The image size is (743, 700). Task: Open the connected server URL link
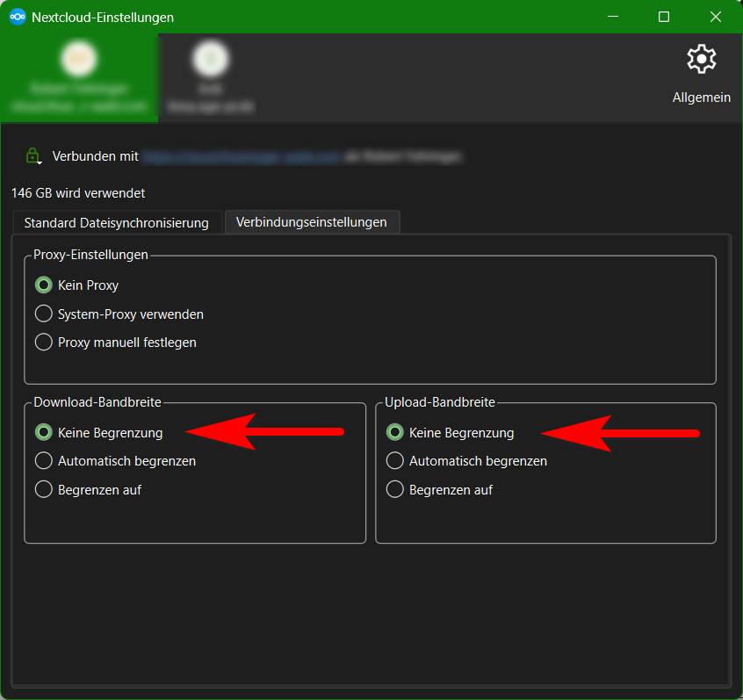coord(241,156)
